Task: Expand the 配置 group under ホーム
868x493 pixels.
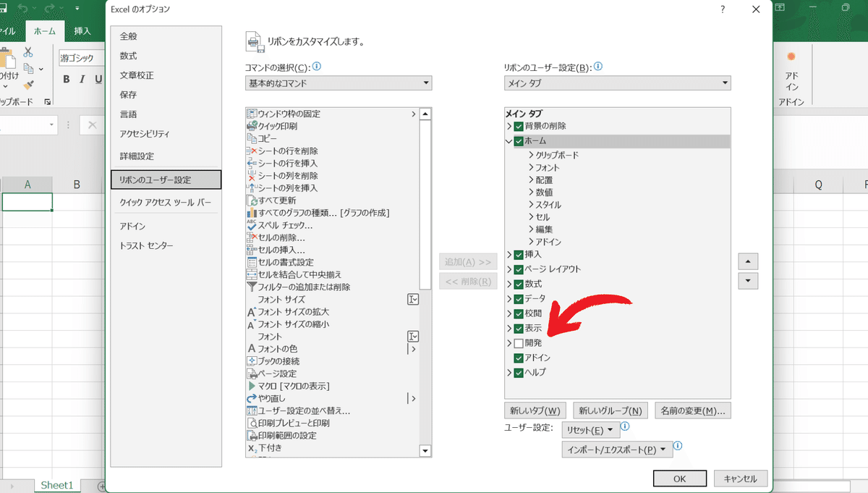Action: [532, 180]
